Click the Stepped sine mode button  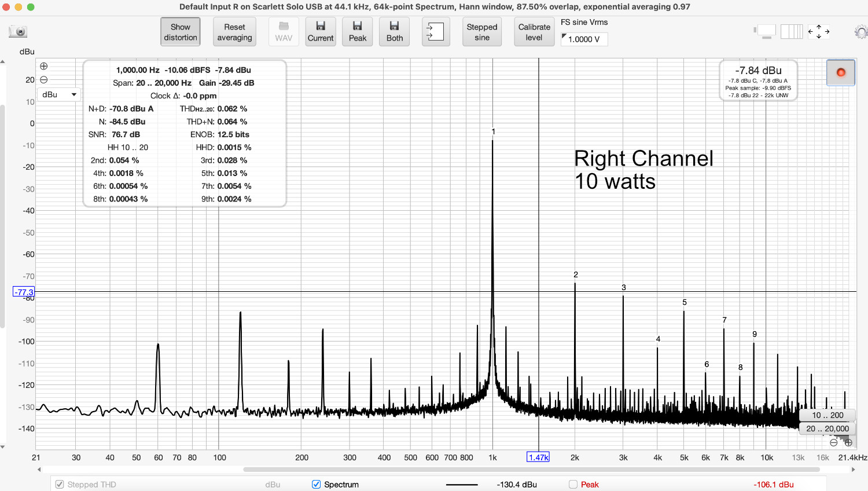(x=482, y=31)
